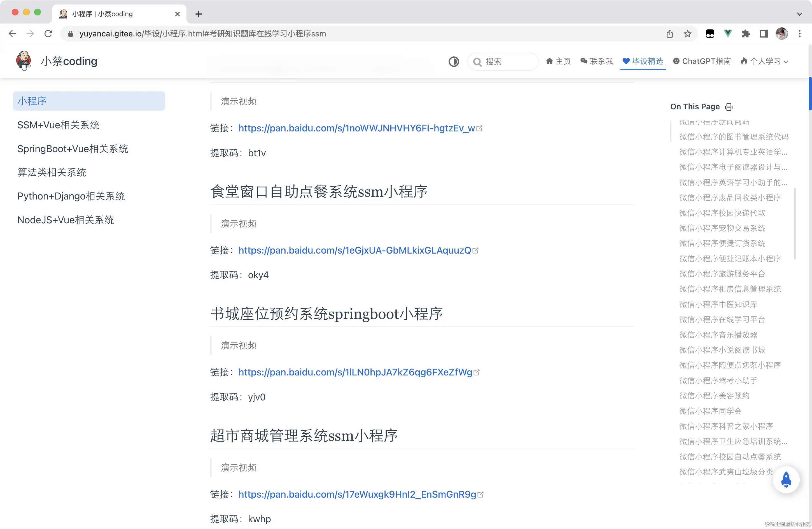The height and width of the screenshot is (529, 812).
Task: Open SSM+Vue相关系统 sidebar item
Action: point(58,125)
